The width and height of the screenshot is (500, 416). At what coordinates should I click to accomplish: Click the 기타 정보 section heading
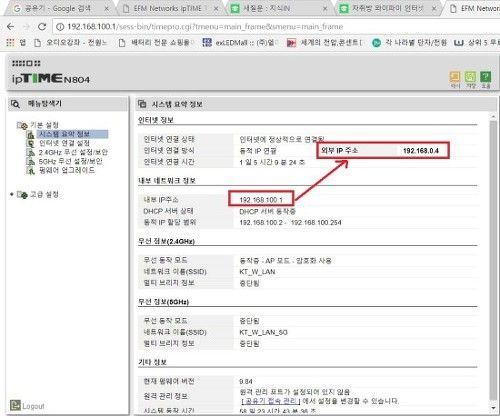coord(152,362)
